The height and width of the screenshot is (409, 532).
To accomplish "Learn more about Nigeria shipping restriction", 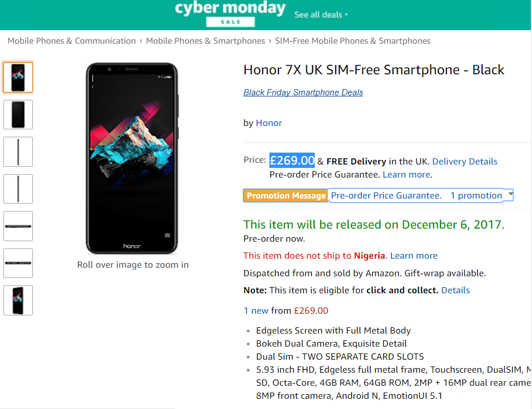I will coord(413,255).
